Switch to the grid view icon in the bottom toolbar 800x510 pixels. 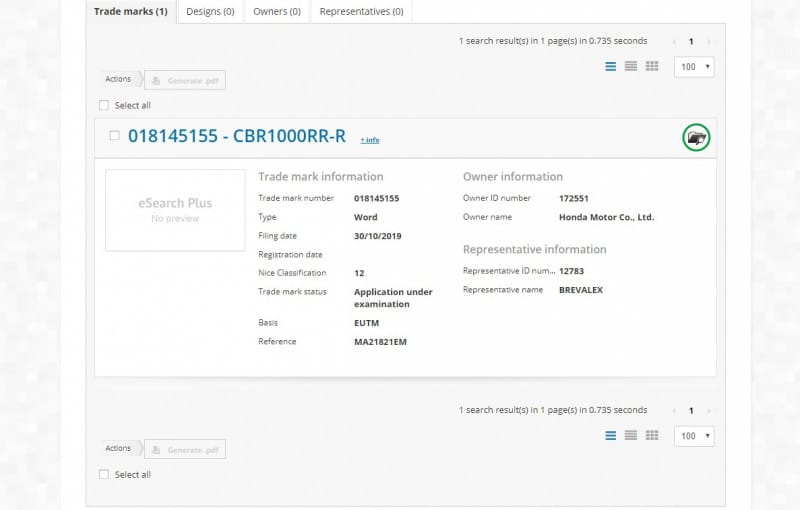[652, 435]
